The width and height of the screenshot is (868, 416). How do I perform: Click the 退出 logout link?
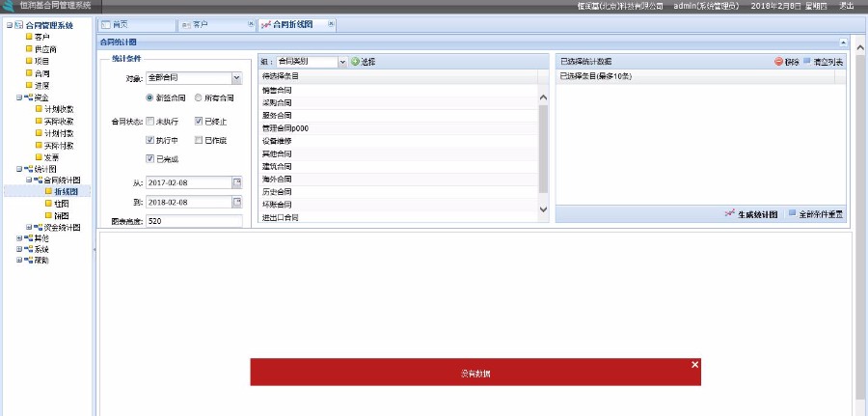click(847, 6)
